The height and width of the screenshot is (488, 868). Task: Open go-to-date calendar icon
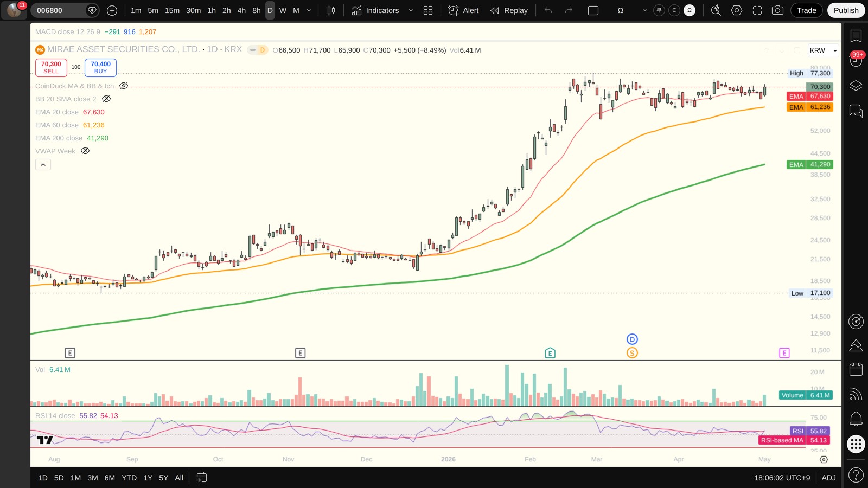(201, 478)
